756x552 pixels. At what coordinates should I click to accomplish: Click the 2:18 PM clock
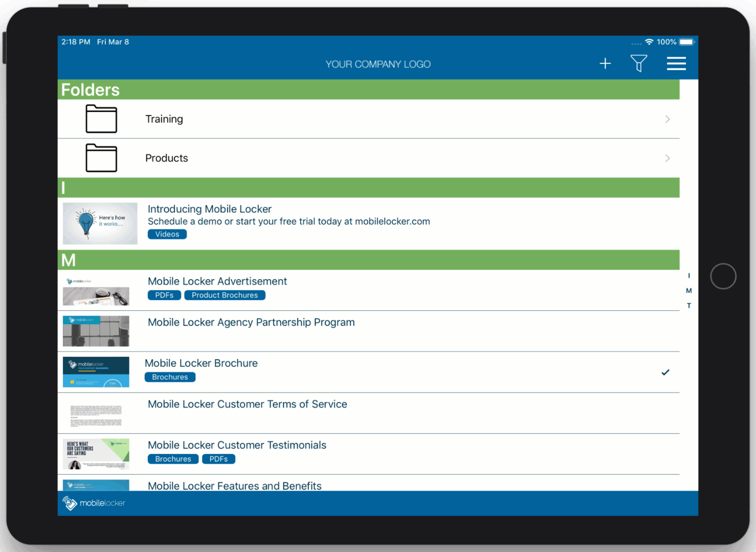(76, 42)
